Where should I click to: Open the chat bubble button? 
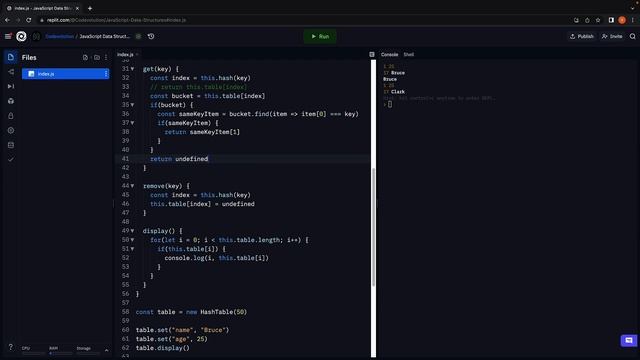(629, 340)
